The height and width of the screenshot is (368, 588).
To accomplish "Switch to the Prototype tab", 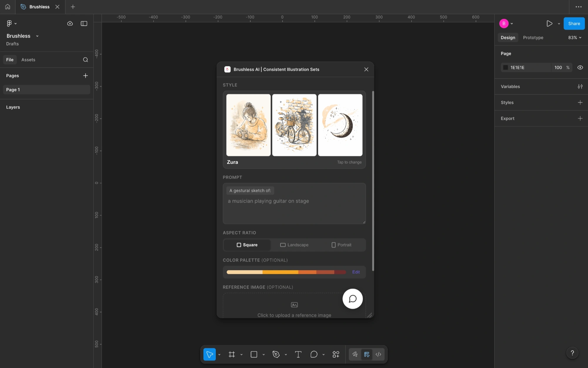I will (x=533, y=38).
